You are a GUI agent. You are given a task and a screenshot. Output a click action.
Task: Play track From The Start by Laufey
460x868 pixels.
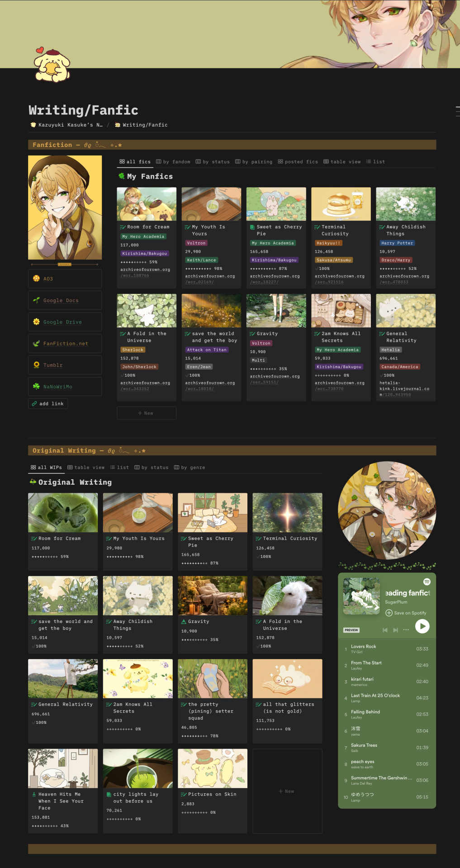coord(387,665)
